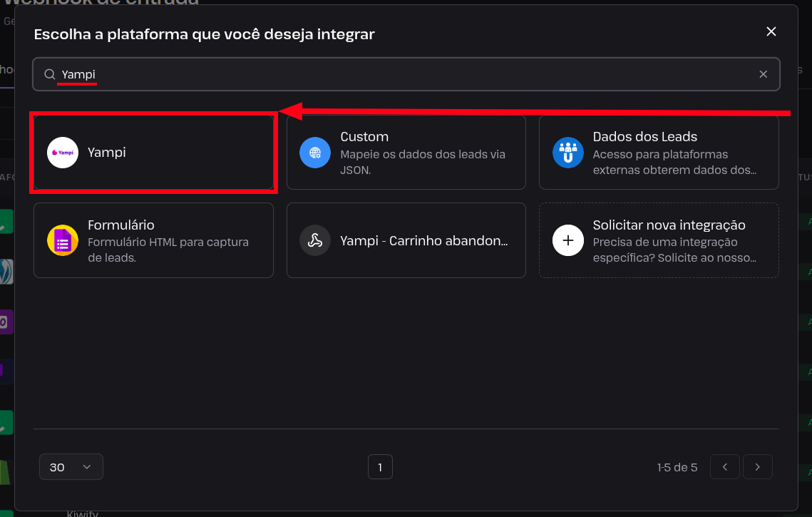Open Yampi - Carrinho abandonado card
Viewport: 812px width, 517px height.
point(406,240)
